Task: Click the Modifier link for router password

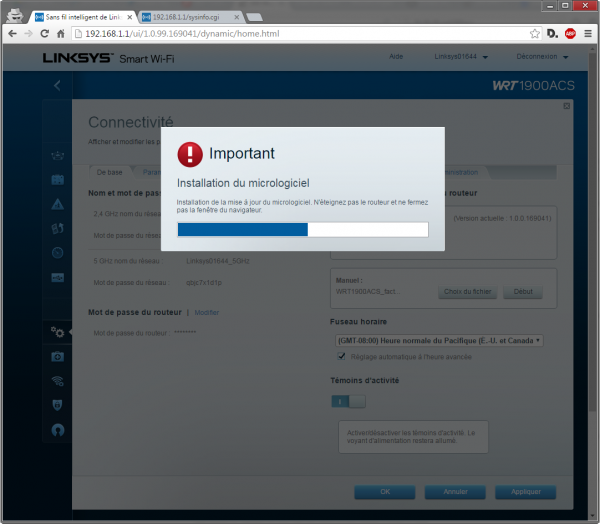Action: (206, 313)
